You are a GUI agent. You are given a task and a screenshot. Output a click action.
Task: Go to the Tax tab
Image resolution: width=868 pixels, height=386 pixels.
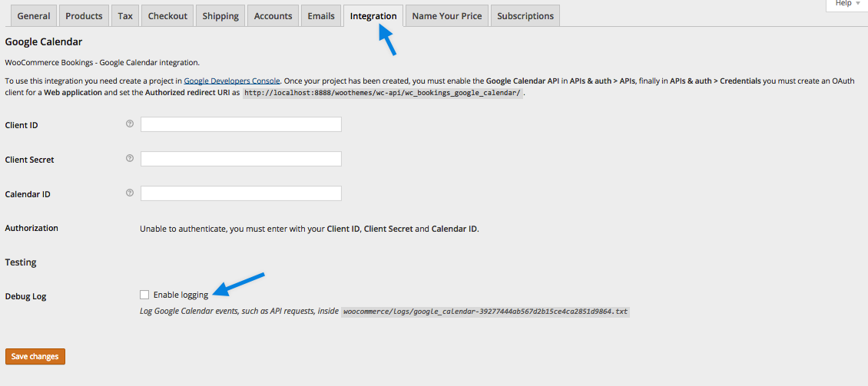tap(125, 16)
